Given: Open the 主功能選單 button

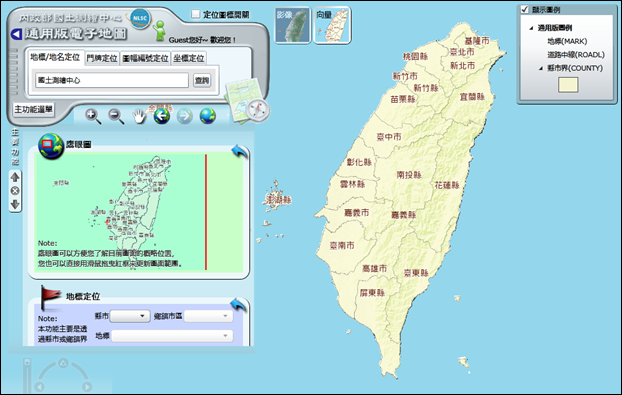Looking at the screenshot, I should pyautogui.click(x=34, y=109).
